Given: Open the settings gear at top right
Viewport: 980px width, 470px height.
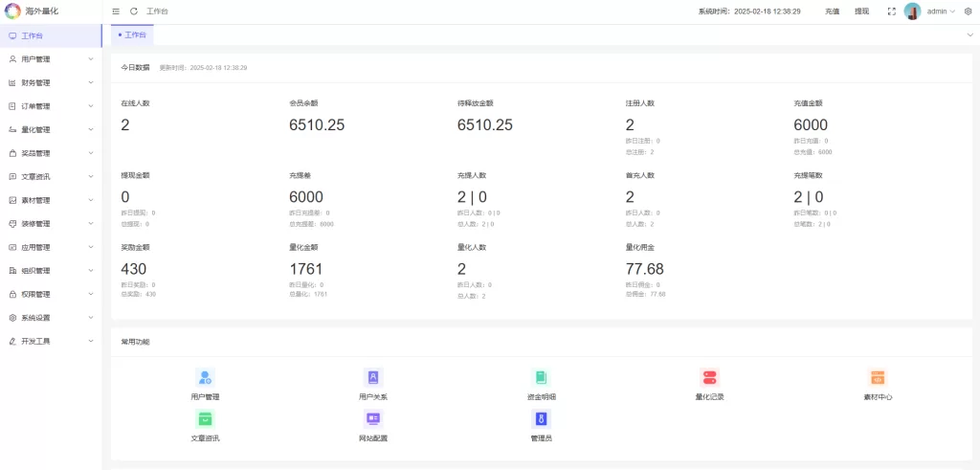Looking at the screenshot, I should pos(969,11).
